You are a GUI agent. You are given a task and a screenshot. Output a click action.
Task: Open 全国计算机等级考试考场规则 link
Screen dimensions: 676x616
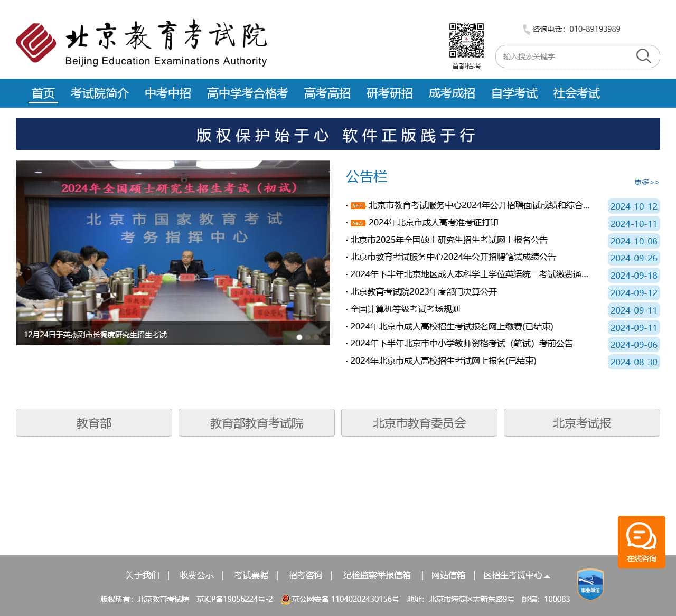pos(405,309)
